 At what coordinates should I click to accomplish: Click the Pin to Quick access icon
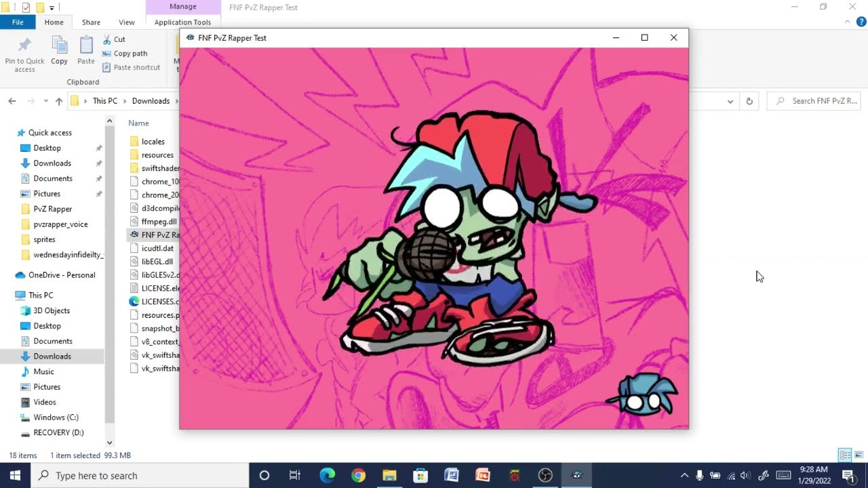pyautogui.click(x=24, y=45)
